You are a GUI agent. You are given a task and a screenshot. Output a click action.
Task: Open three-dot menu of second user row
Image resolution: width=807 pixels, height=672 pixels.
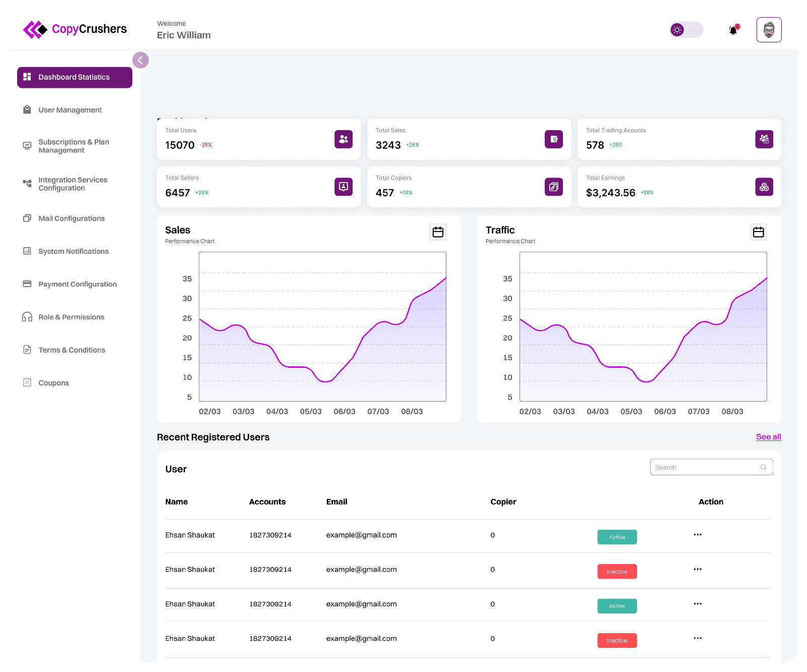(698, 569)
